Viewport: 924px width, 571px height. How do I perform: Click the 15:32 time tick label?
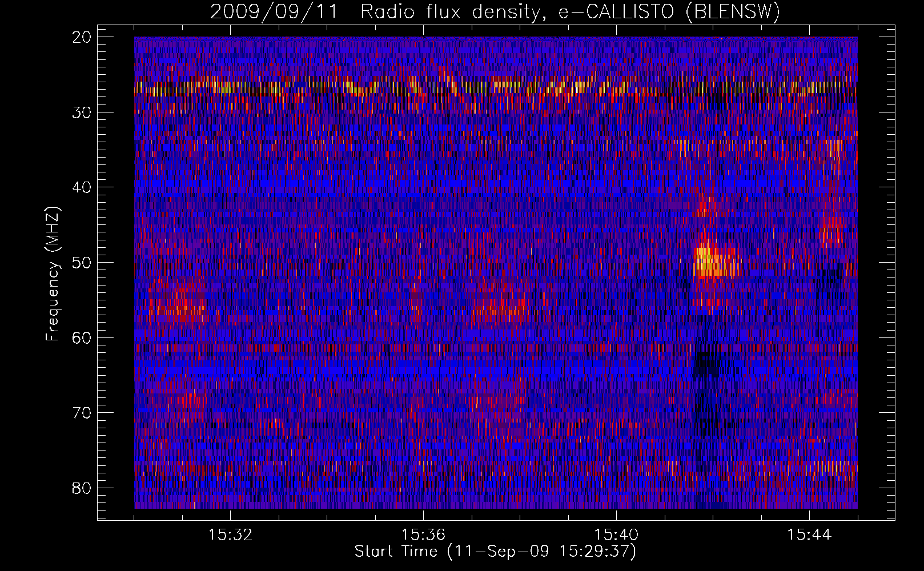coord(230,535)
